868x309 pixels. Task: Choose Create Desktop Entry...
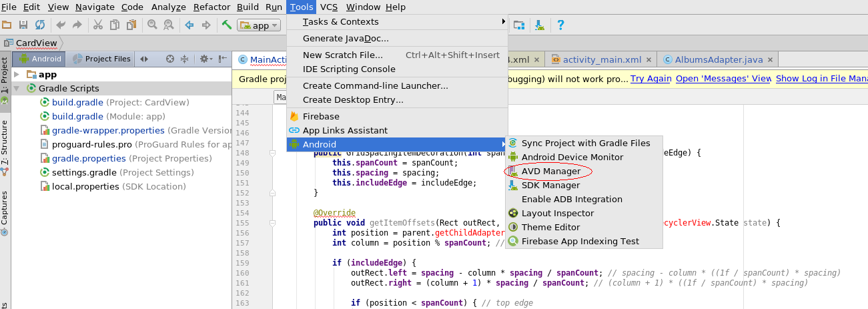pyautogui.click(x=398, y=99)
